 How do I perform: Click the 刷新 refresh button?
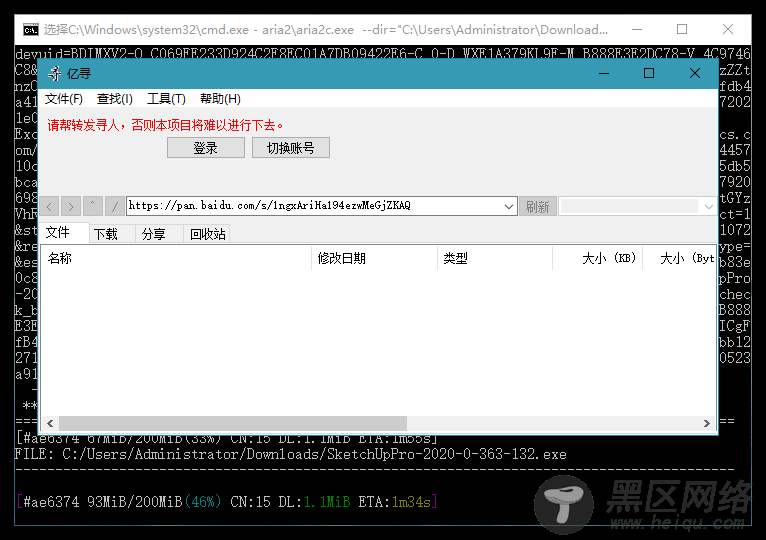pos(537,206)
